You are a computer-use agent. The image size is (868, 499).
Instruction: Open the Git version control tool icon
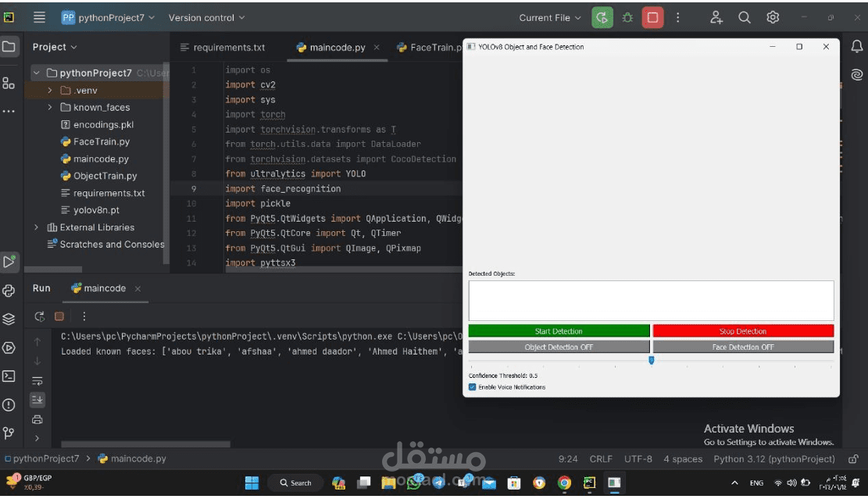pos(9,433)
